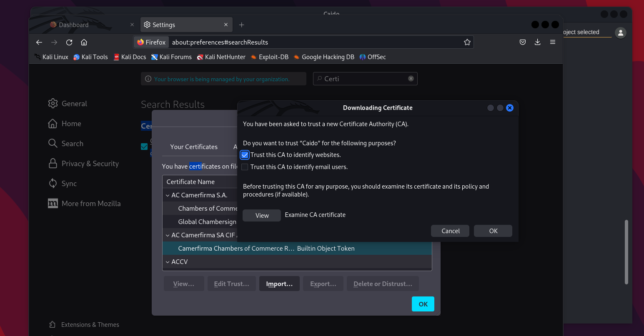Image resolution: width=644 pixels, height=336 pixels.
Task: Click the Certificate Manager OK button
Action: [x=423, y=304]
